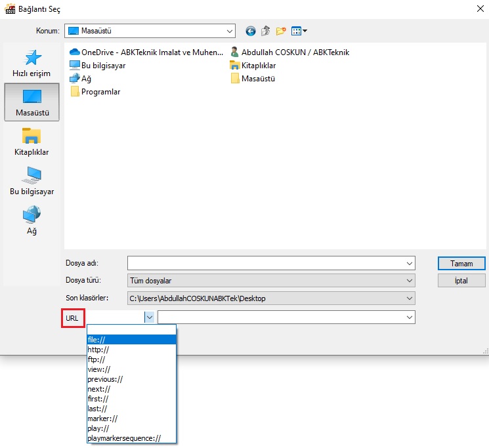Screen dimensions: 489x448
Task: Expand the Konum location dropdown
Action: (x=229, y=31)
